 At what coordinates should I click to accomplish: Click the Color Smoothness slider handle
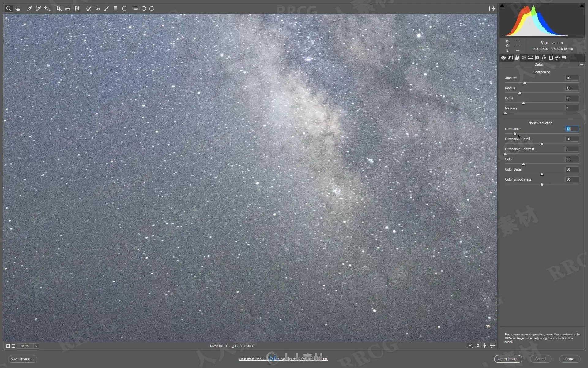(x=542, y=184)
